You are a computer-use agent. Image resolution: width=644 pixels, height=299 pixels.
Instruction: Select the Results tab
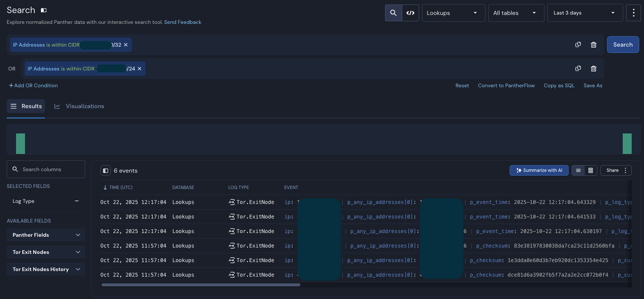[26, 106]
